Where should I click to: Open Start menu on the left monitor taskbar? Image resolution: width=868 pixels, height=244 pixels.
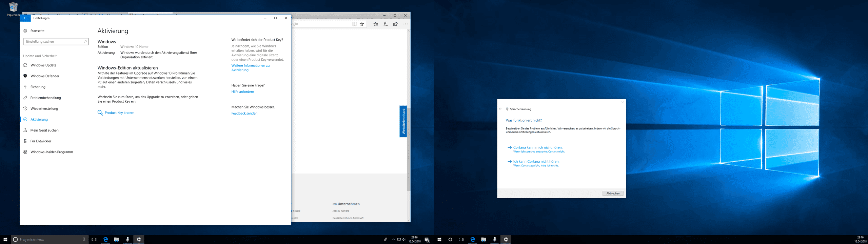(5, 239)
